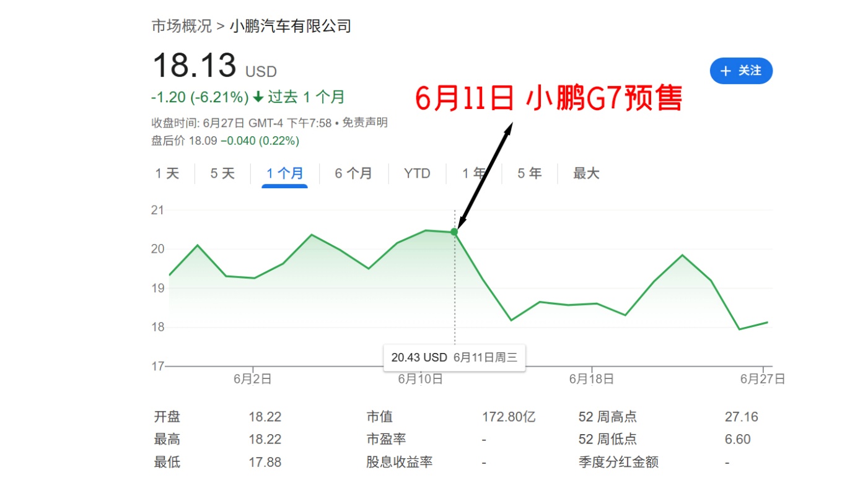Open the 免责声明 disclaimer link
The width and height of the screenshot is (868, 488).
point(365,123)
